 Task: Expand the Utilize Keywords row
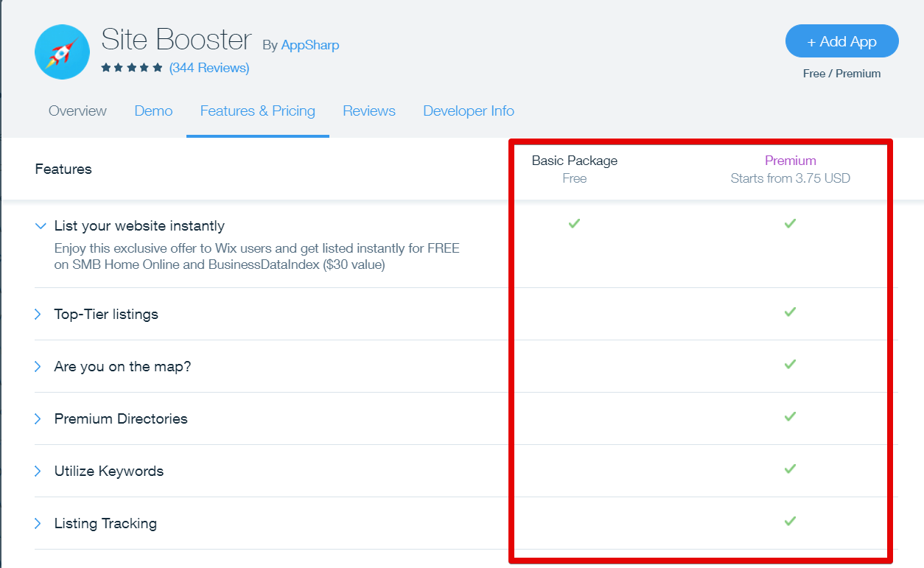38,471
